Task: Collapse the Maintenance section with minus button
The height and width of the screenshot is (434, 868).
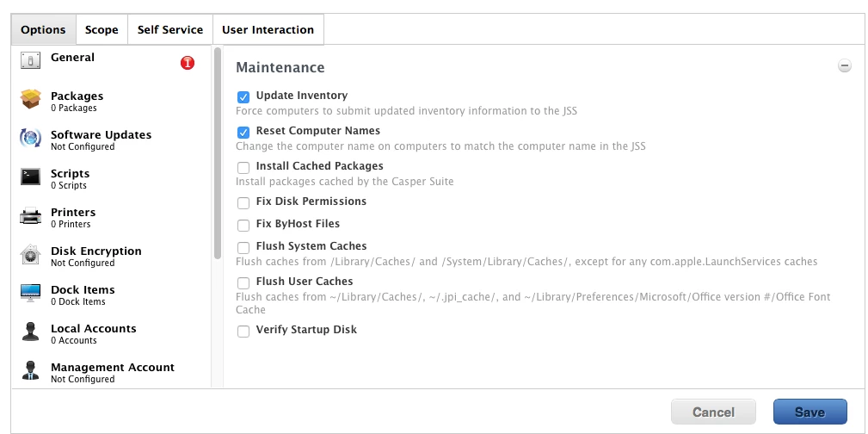Action: coord(845,65)
